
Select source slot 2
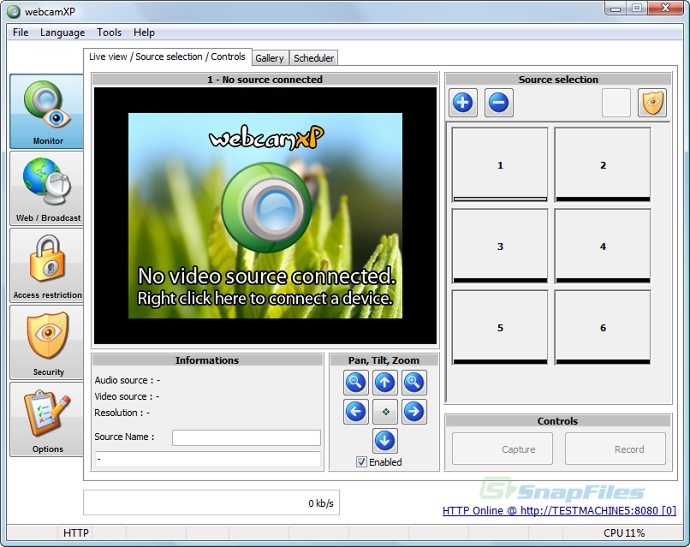pos(603,165)
